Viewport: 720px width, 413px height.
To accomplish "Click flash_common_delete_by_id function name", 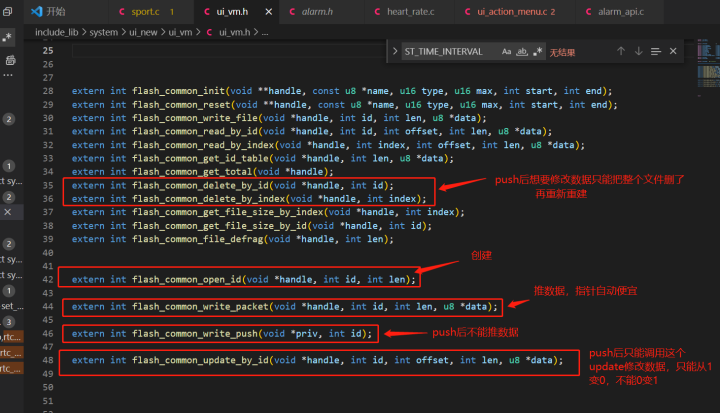I will pyautogui.click(x=200, y=186).
